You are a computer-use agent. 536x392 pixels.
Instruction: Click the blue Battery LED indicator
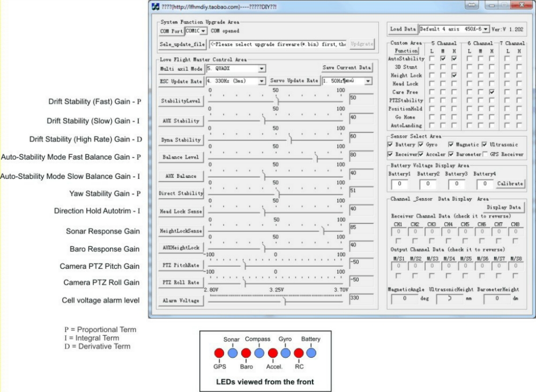pyautogui.click(x=311, y=353)
